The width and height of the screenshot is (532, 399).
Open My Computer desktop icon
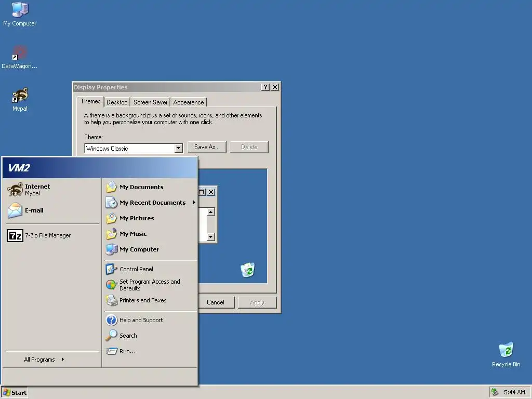[20, 14]
